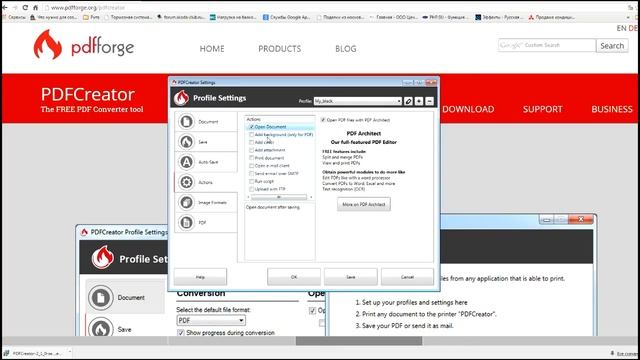This screenshot has height=360, width=640.
Task: Click the plus add-profile icon
Action: tap(419, 101)
